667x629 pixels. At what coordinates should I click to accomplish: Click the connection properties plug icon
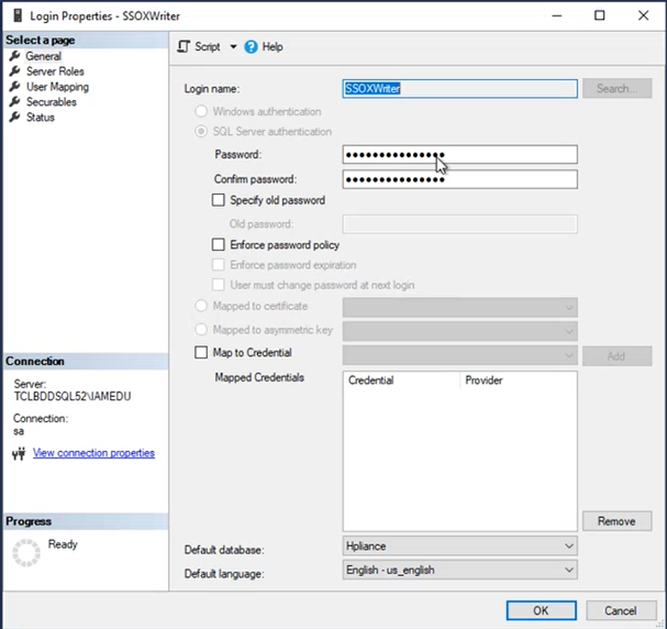tap(19, 454)
